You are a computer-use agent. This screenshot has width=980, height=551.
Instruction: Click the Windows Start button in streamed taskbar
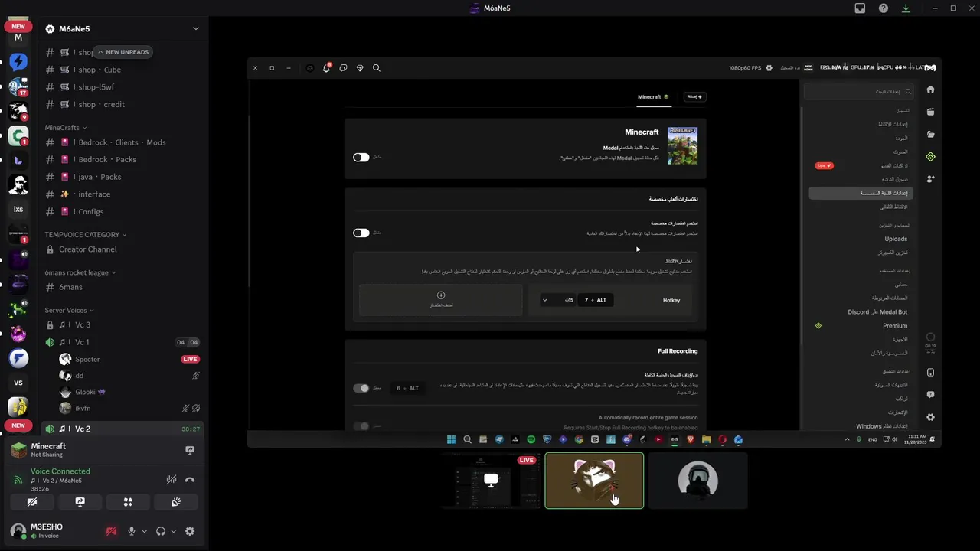[x=451, y=439]
